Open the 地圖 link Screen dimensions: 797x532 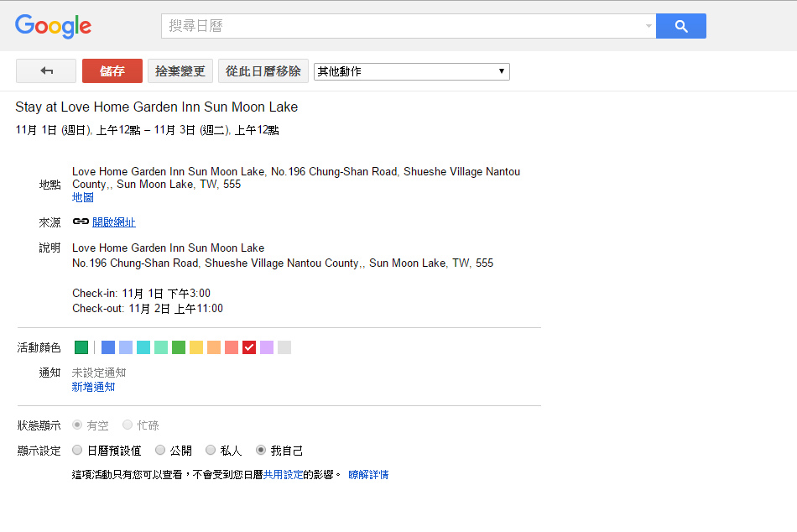(83, 197)
